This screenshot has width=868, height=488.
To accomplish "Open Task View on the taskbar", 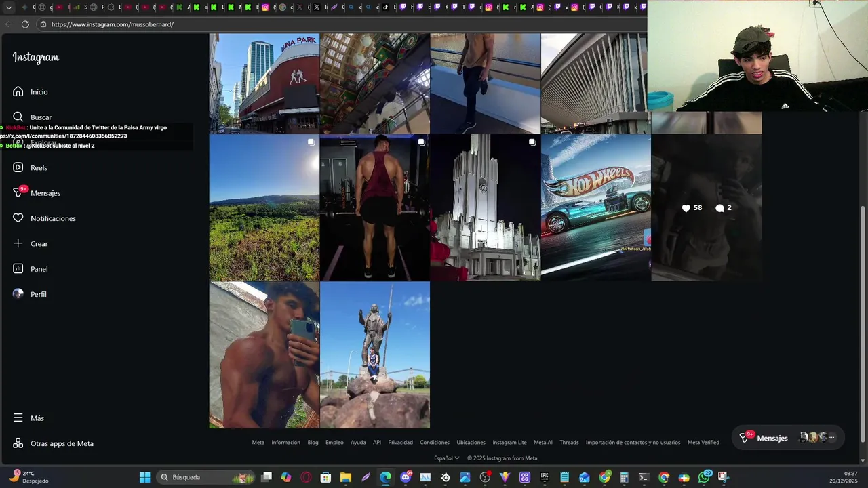I will click(x=267, y=477).
